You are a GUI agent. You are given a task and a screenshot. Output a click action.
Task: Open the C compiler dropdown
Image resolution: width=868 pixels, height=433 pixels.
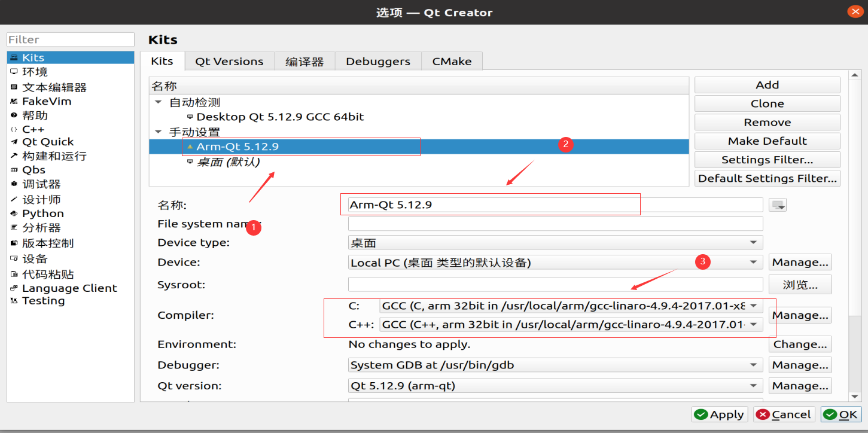tap(571, 306)
